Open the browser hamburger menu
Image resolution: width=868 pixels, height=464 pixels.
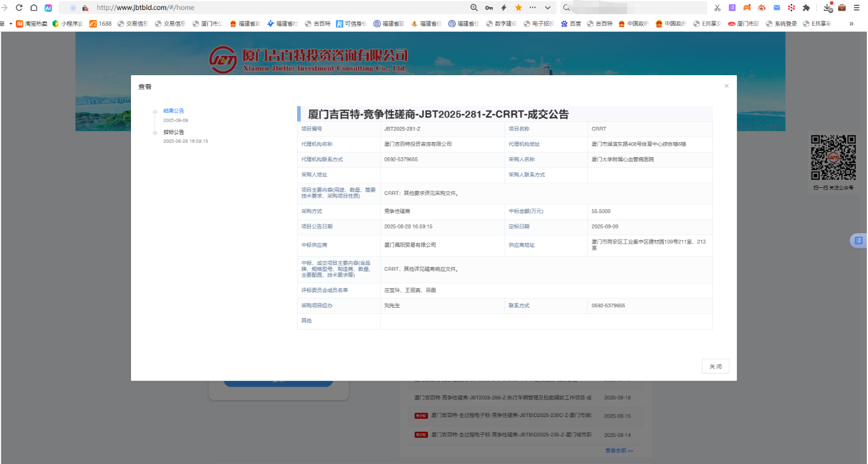point(855,8)
